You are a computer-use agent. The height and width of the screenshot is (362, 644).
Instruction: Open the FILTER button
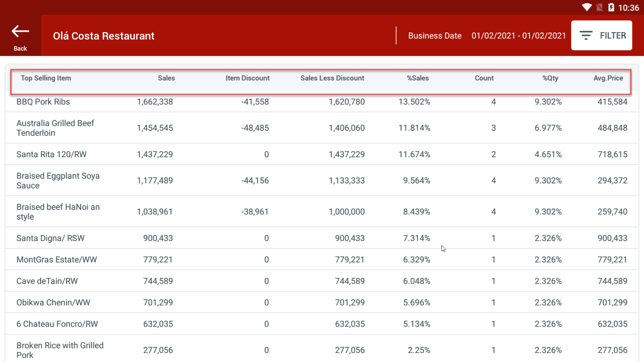point(601,35)
